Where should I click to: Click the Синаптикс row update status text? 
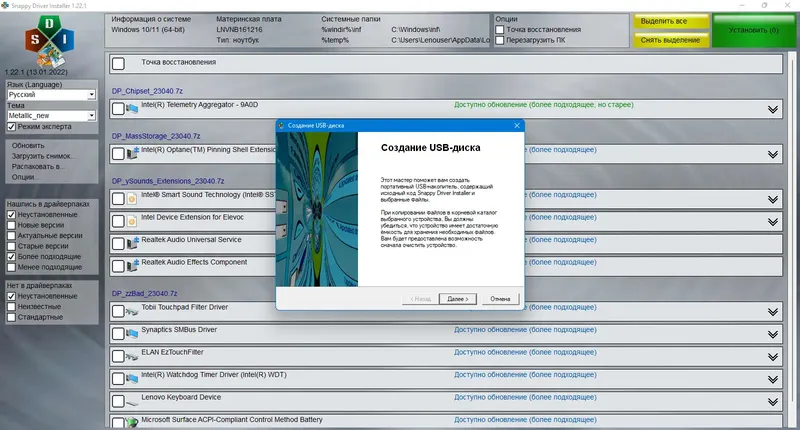click(x=525, y=330)
